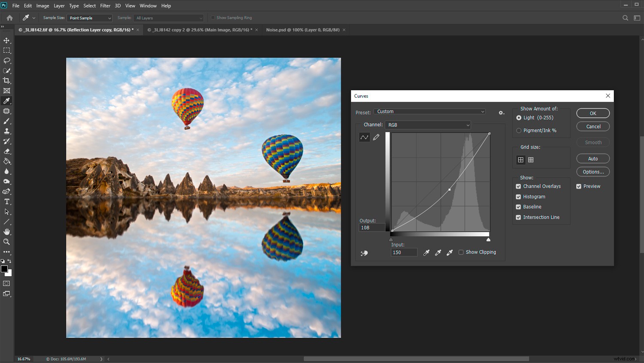Image resolution: width=644 pixels, height=363 pixels.
Task: Select the Crop tool
Action: click(6, 80)
